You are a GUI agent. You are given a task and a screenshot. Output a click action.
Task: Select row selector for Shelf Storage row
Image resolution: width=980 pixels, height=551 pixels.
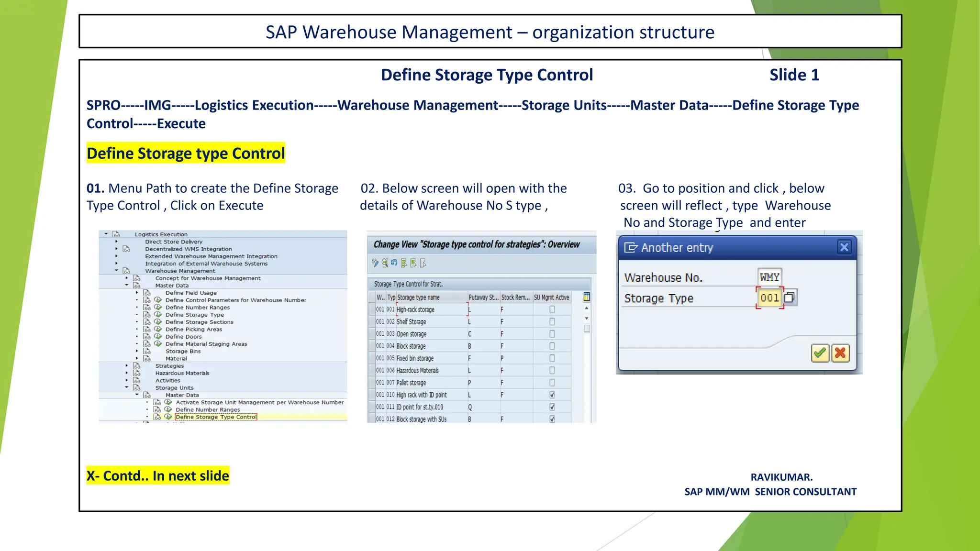[372, 322]
